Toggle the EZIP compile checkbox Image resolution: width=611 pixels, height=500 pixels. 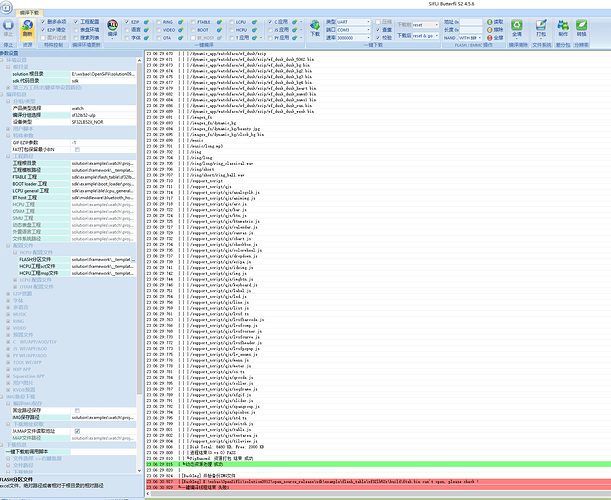tap(131, 19)
